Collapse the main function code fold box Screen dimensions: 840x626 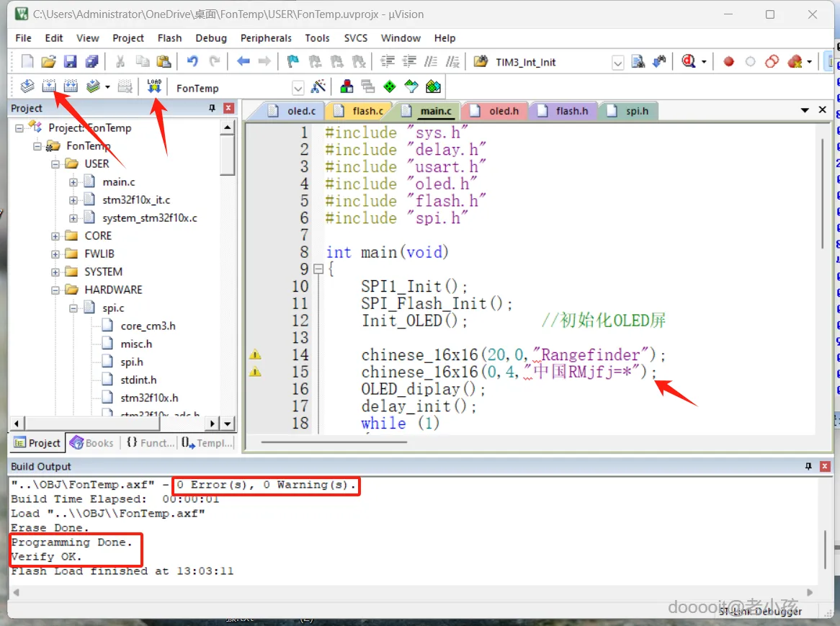point(319,269)
